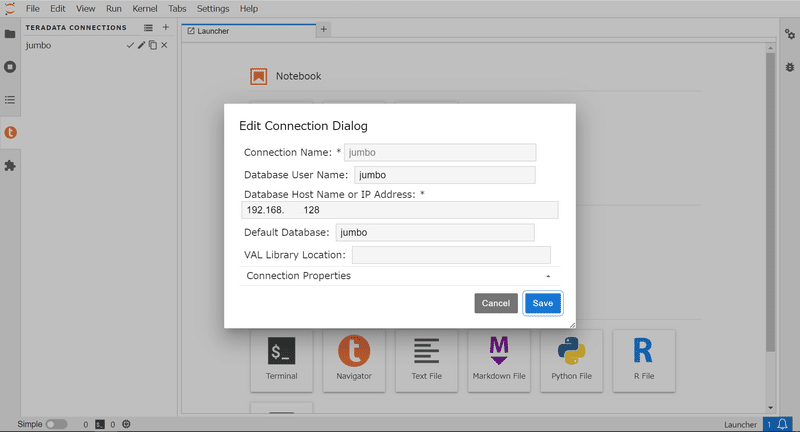The image size is (800, 432).
Task: Create a new Python File
Action: (x=571, y=361)
